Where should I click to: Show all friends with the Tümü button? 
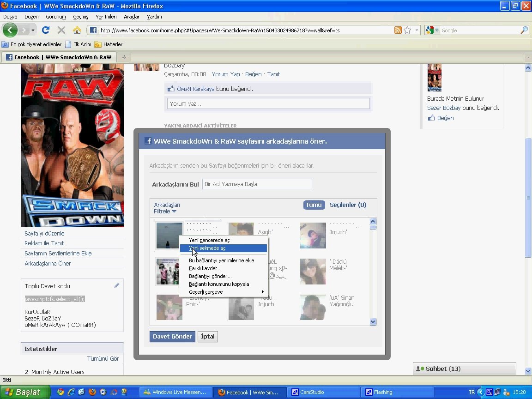(x=314, y=205)
